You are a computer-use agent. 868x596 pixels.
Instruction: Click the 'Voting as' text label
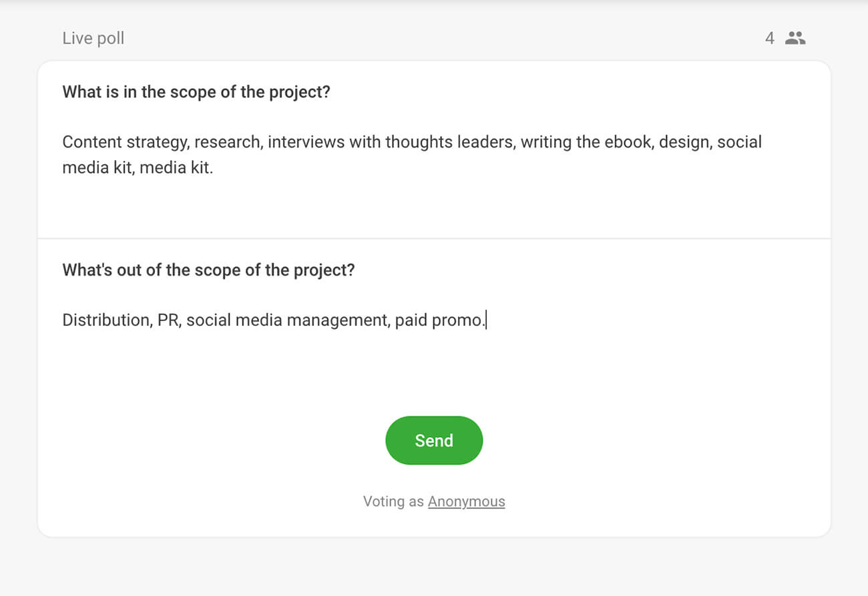393,501
